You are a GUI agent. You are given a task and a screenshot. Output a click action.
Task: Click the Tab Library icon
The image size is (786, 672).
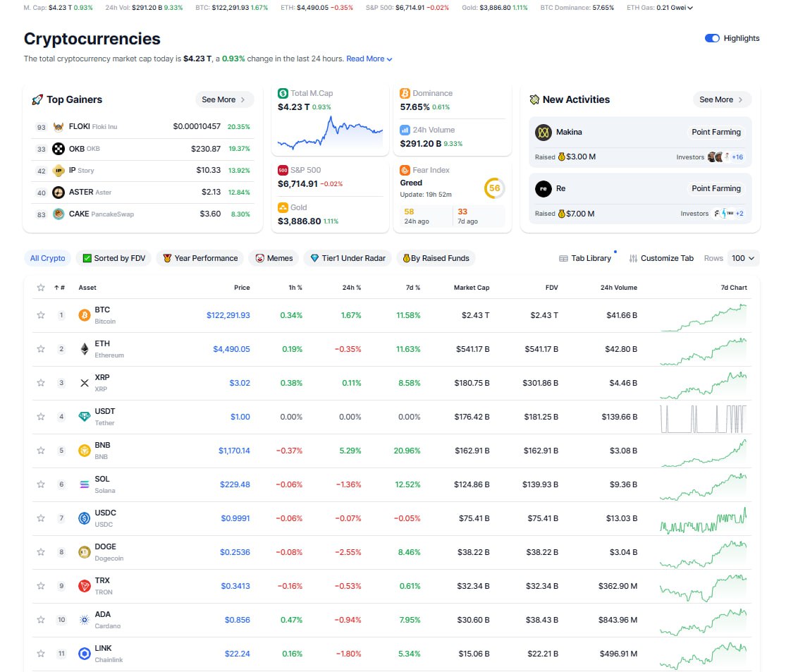click(x=563, y=258)
